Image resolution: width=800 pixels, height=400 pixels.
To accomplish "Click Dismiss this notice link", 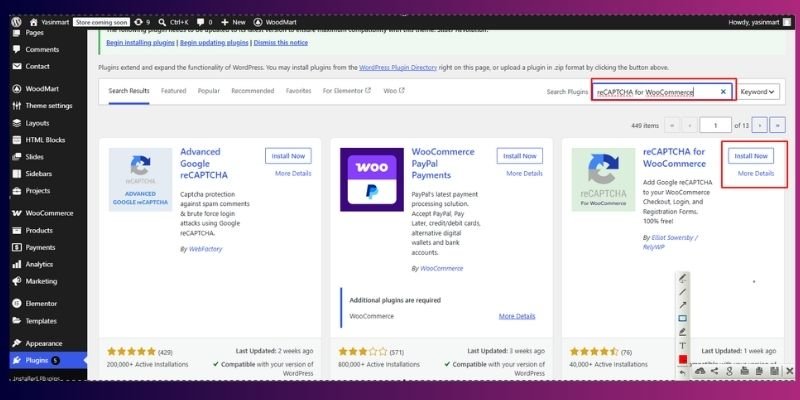I will pos(281,43).
